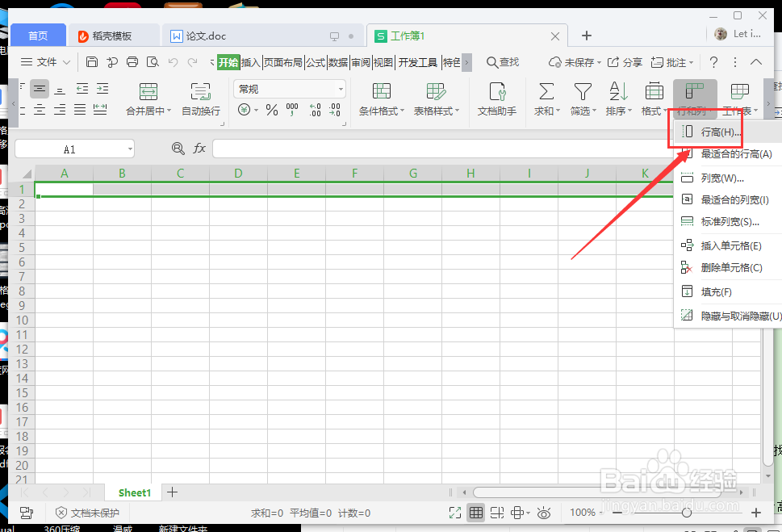Increase decimal places

click(316, 109)
